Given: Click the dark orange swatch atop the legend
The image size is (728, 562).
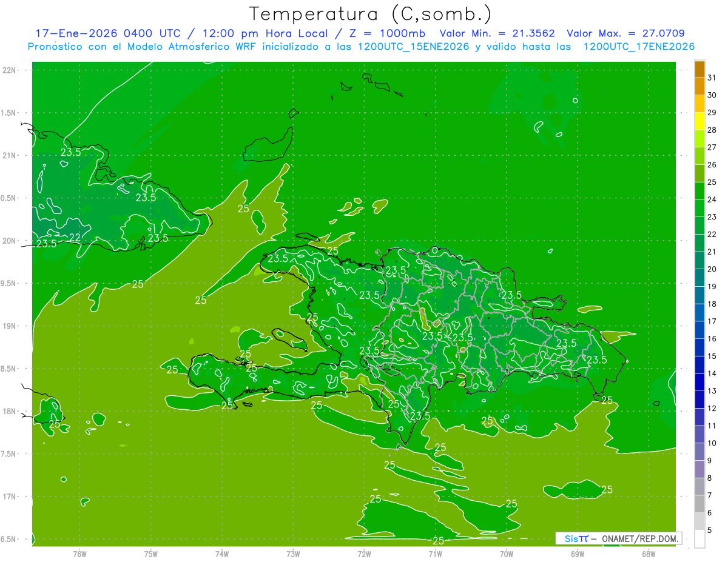Looking at the screenshot, I should pos(699,69).
